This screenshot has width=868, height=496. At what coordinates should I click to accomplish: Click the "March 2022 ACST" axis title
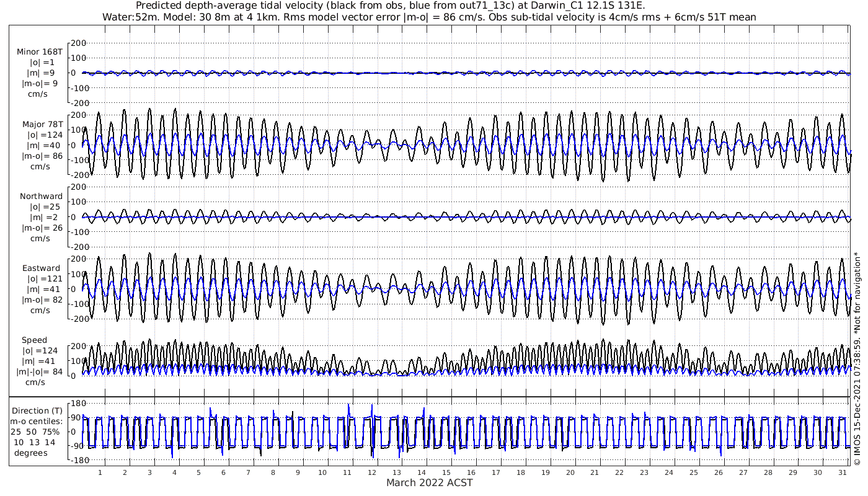429,482
